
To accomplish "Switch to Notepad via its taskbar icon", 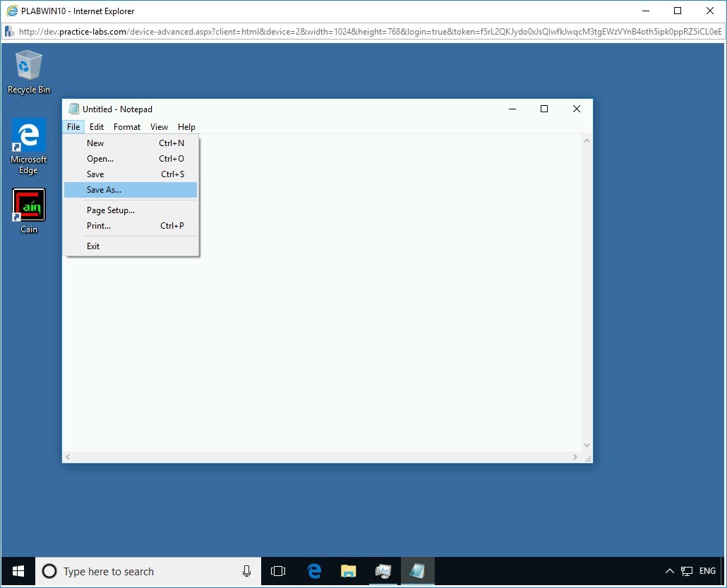I will tap(418, 571).
